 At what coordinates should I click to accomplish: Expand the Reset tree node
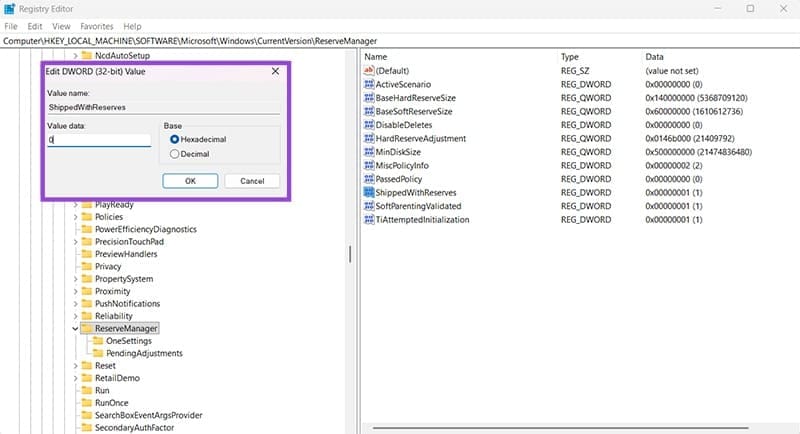pyautogui.click(x=76, y=366)
